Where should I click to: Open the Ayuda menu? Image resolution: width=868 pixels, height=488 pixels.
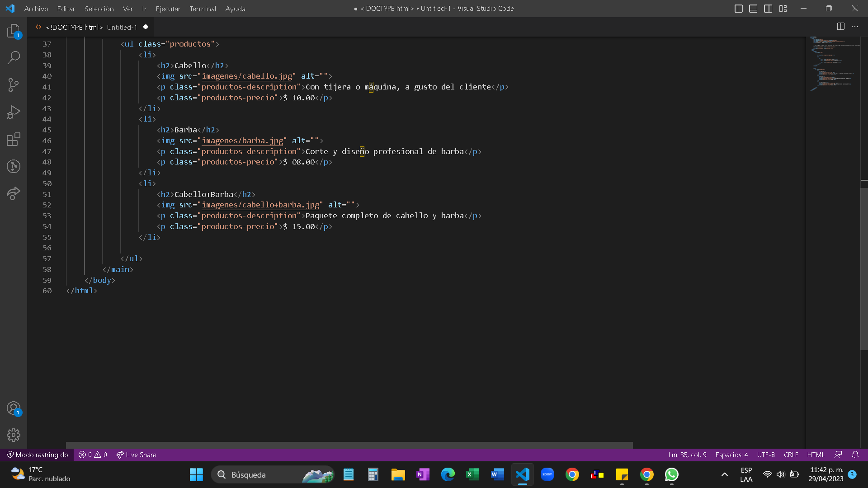235,9
